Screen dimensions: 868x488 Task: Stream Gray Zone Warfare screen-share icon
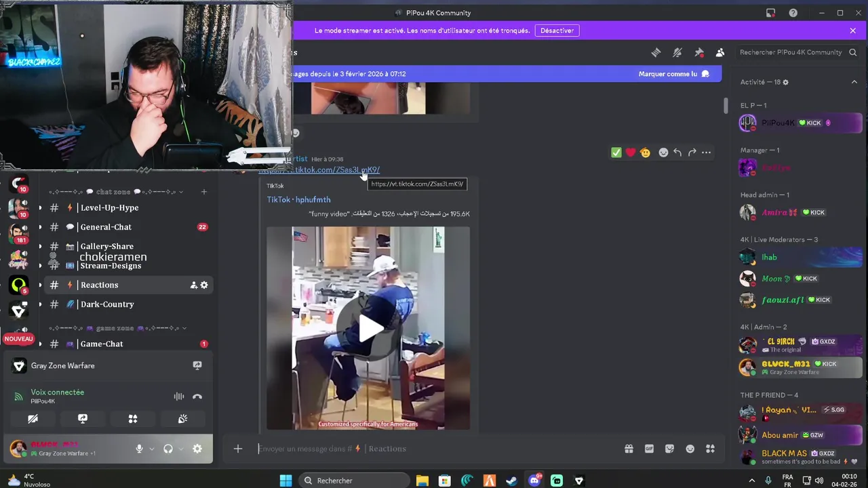point(197,365)
